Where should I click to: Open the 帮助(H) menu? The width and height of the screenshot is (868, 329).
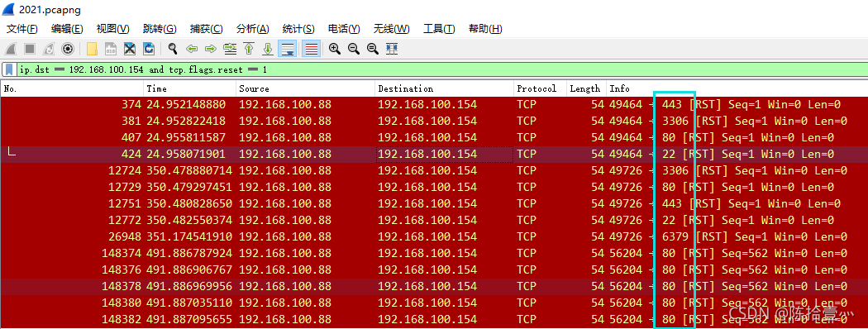tap(485, 29)
